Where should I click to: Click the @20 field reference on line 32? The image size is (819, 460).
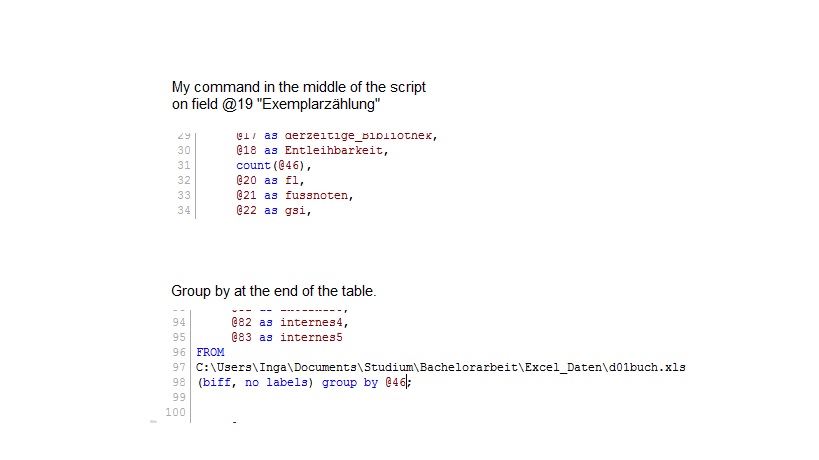pos(247,180)
